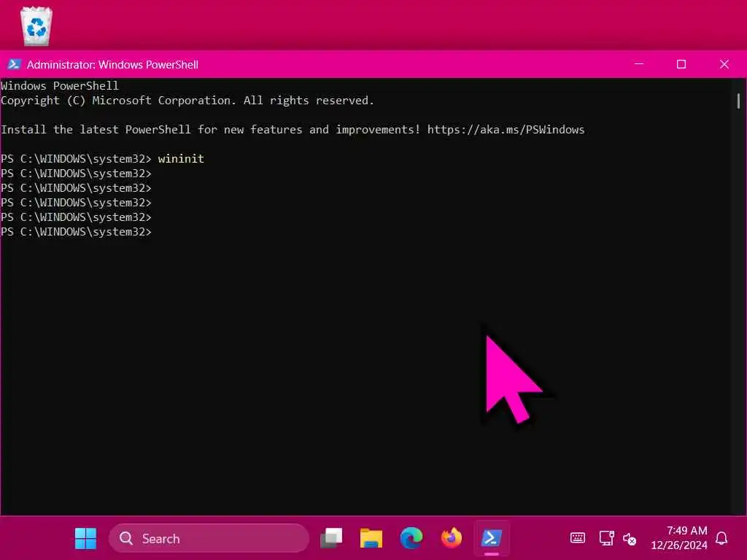The height and width of the screenshot is (560, 747).
Task: Click the Copyright (C) Microsoft Corporation line
Action: (x=187, y=101)
